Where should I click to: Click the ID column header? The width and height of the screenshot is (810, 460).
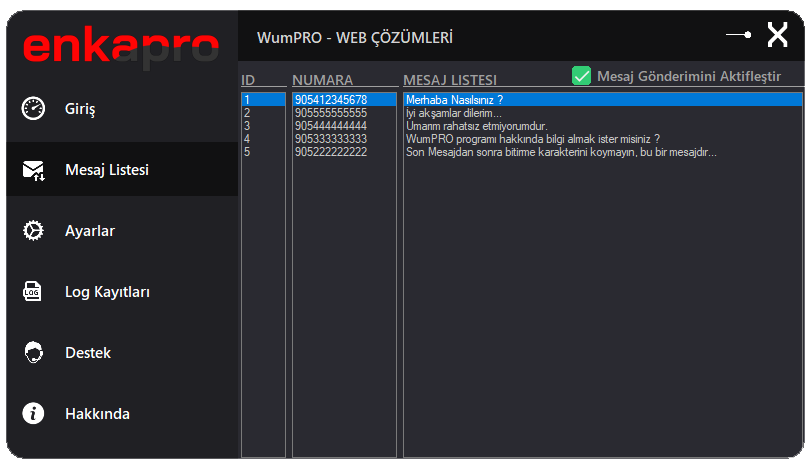pyautogui.click(x=248, y=80)
